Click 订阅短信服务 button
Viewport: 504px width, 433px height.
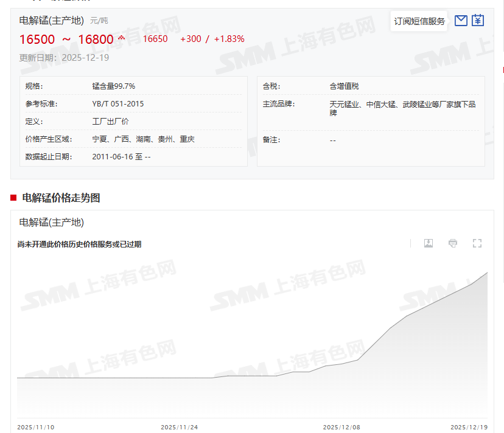pyautogui.click(x=419, y=21)
